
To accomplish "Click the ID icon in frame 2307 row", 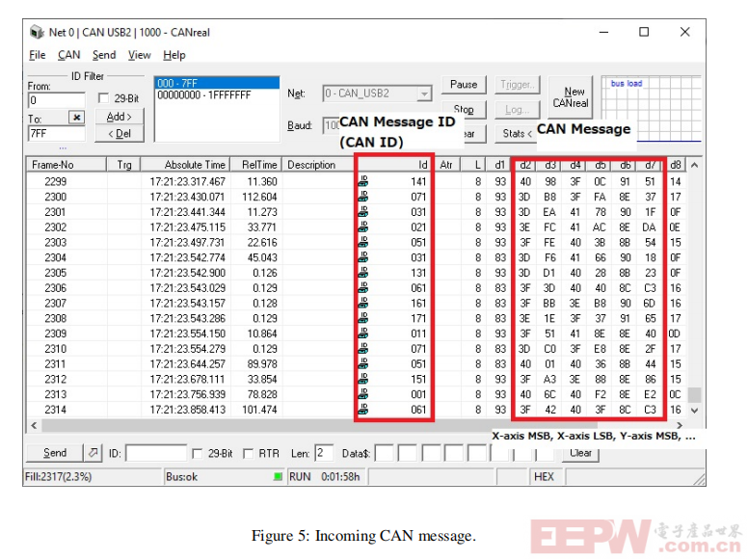I will (363, 303).
